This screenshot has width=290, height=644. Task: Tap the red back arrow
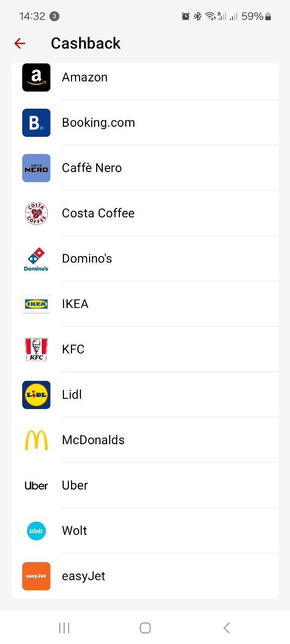20,44
